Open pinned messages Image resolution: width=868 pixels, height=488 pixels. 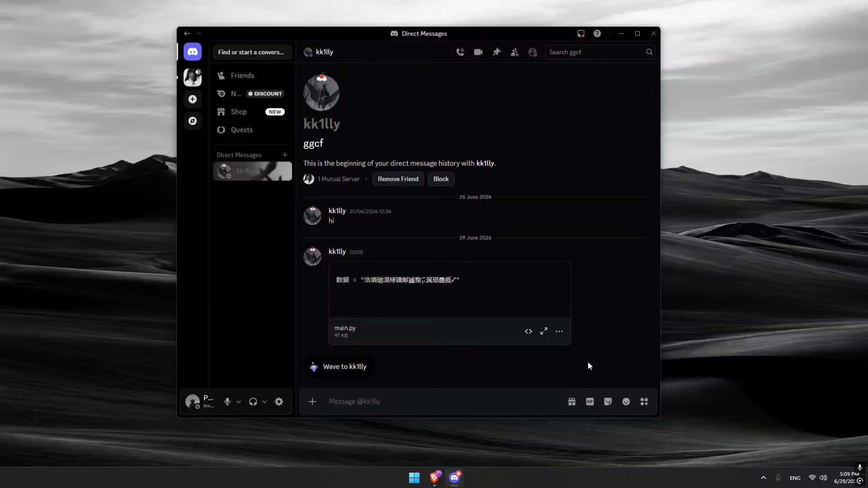click(496, 52)
